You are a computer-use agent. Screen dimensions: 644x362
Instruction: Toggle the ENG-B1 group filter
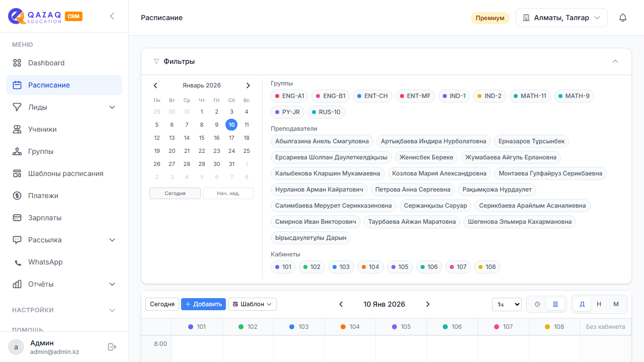point(331,96)
